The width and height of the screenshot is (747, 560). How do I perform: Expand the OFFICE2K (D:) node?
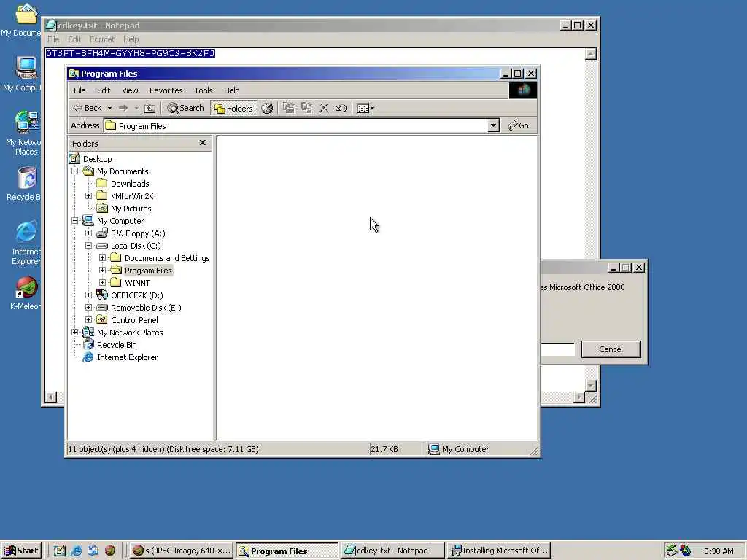[x=88, y=295]
